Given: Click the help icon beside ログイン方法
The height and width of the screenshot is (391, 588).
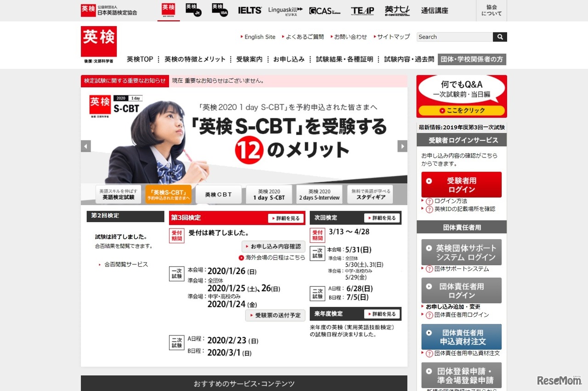Looking at the screenshot, I should point(430,201).
